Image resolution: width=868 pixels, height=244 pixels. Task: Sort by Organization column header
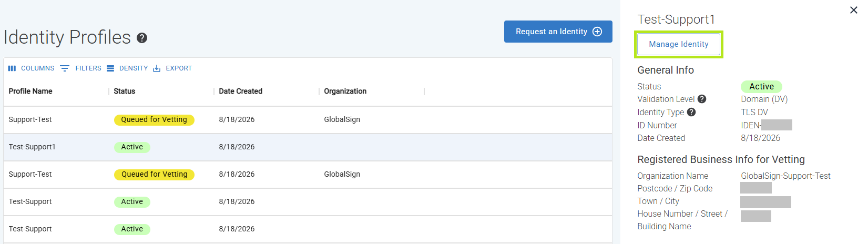pyautogui.click(x=345, y=91)
